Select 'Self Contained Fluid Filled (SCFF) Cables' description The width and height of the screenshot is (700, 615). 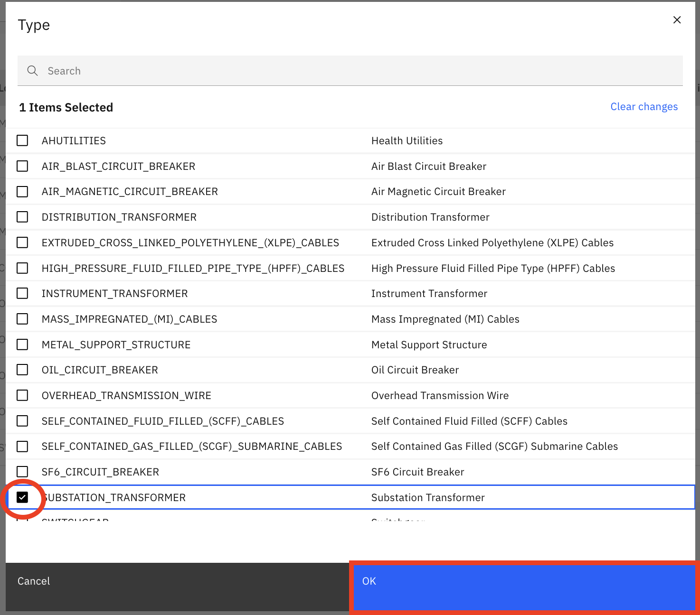coord(469,421)
